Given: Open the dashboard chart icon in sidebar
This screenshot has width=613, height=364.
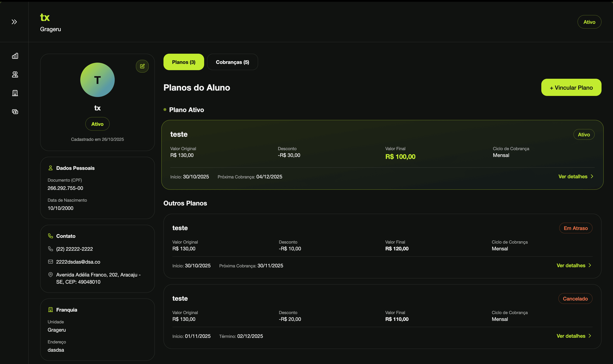Looking at the screenshot, I should click(15, 56).
